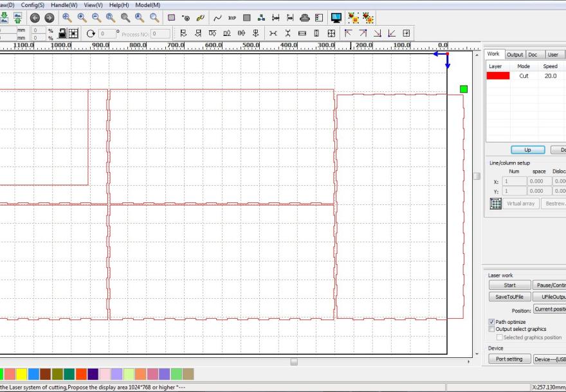Click the horizontal equal spacing icon
Screen dimensions: 566x392
[x=273, y=33]
